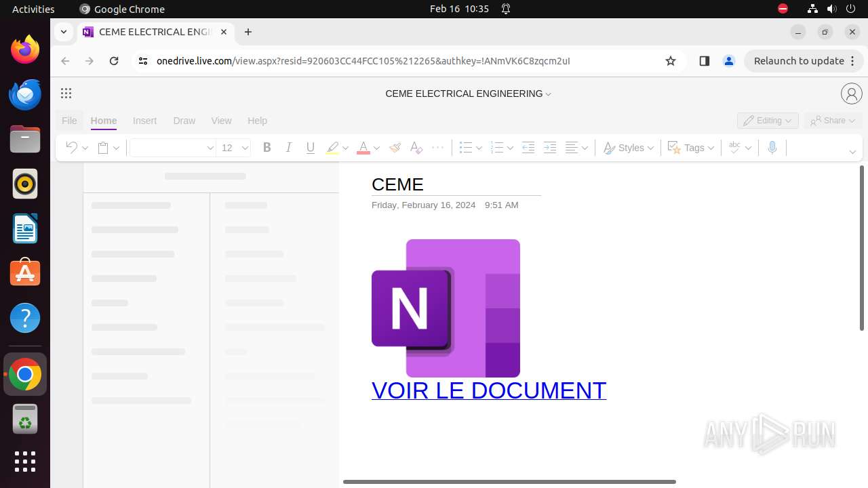
Task: Click the Numbering list icon
Action: 496,148
